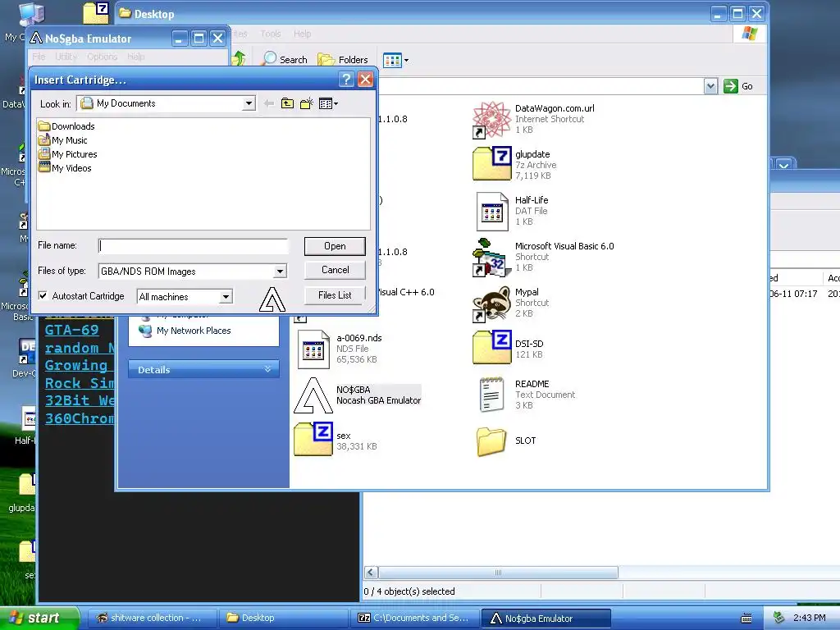Click the Search toolbar button in Explorer
Viewport: 840px width, 630px height.
[x=284, y=59]
